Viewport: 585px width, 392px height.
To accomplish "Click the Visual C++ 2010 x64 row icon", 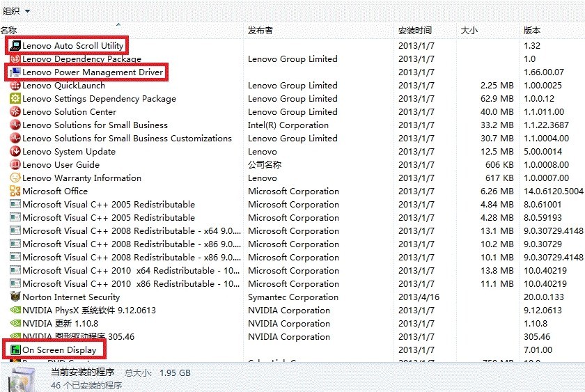I will click(x=15, y=271).
